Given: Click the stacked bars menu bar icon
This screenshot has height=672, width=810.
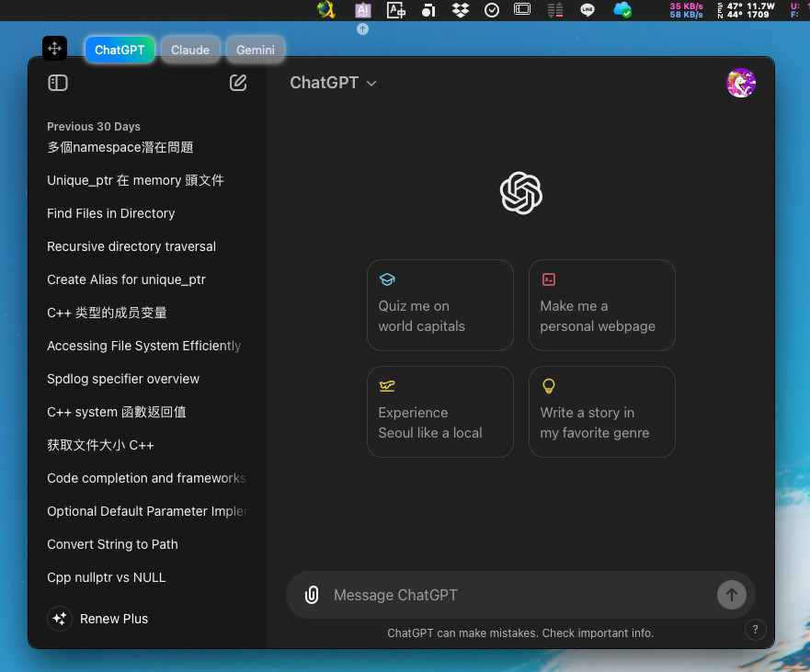Looking at the screenshot, I should tap(555, 10).
